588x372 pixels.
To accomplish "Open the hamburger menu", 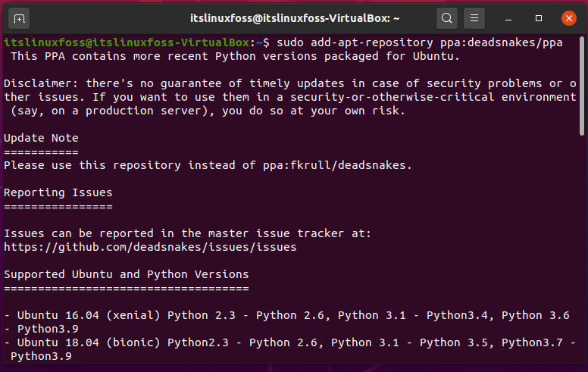I will (474, 18).
